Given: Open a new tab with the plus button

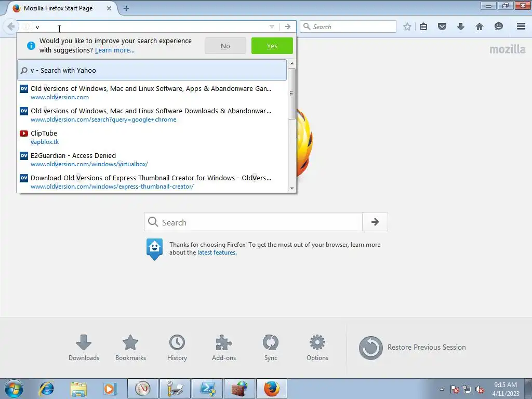Looking at the screenshot, I should 126,8.
